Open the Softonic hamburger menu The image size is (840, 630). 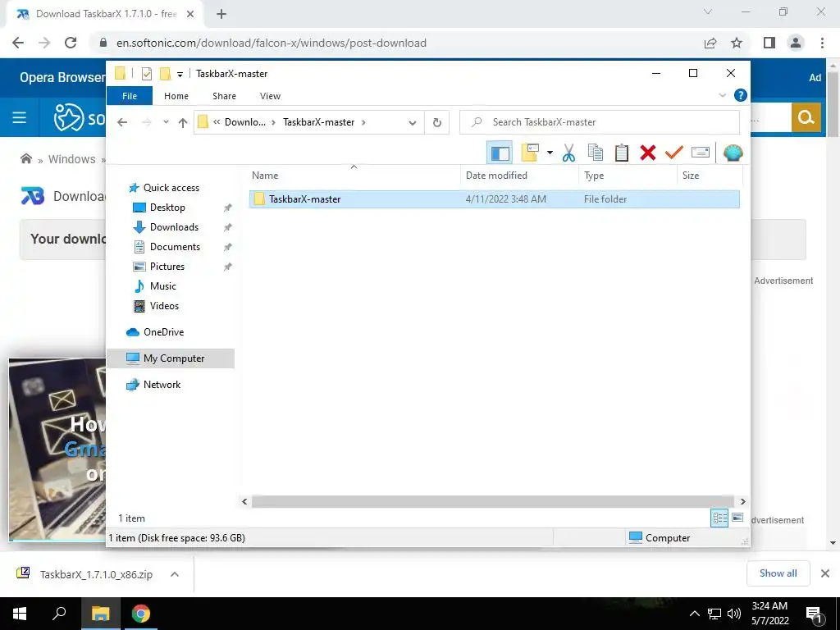pos(20,117)
